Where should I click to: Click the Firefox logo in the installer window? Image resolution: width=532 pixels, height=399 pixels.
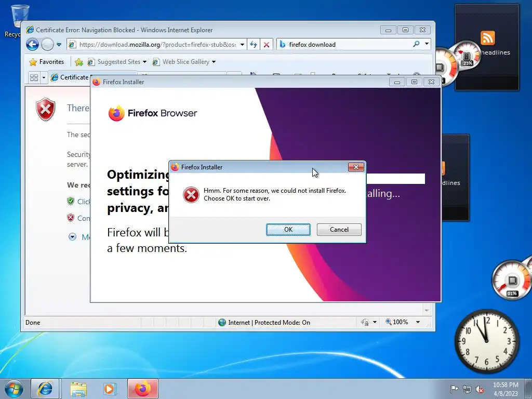(116, 113)
